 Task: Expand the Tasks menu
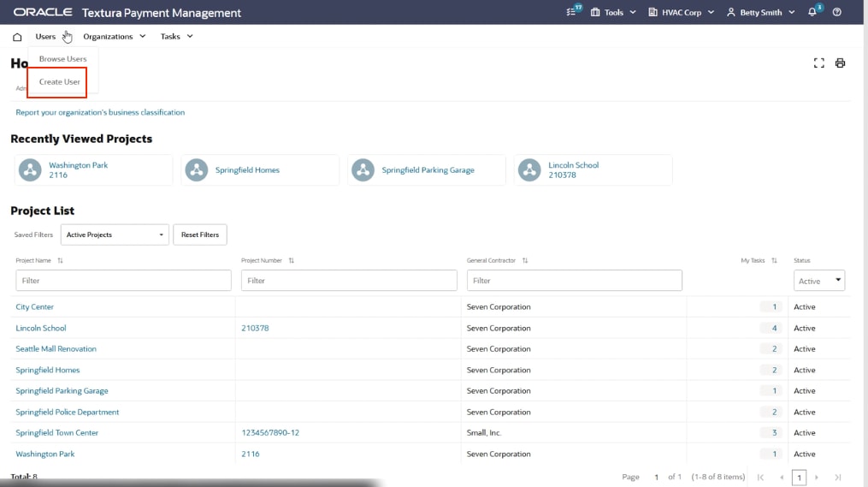coord(176,37)
